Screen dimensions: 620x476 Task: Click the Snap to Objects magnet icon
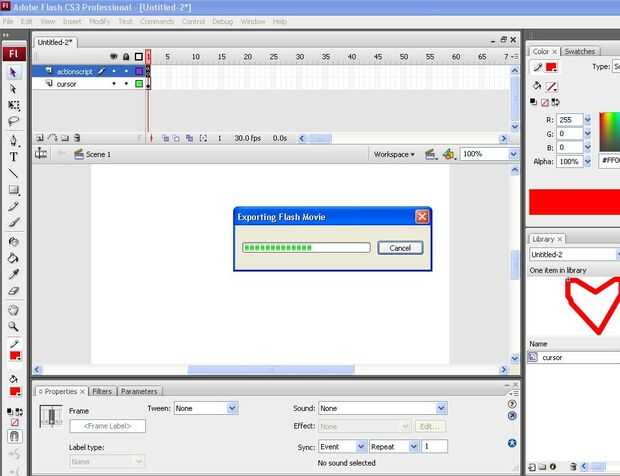coord(14,436)
